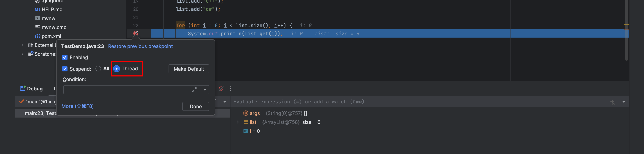
Task: Click the HELP.md markdown file icon
Action: click(37, 9)
